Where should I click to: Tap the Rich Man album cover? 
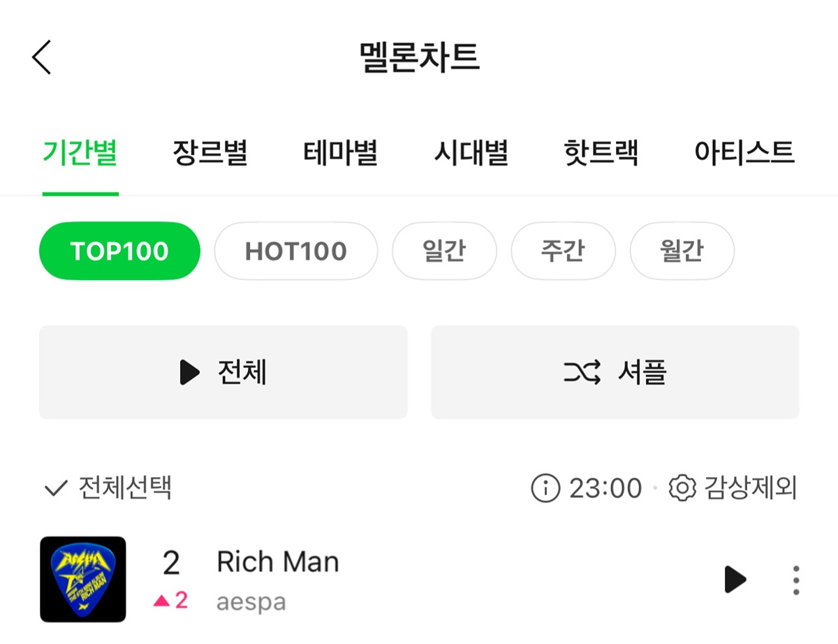pos(83,579)
